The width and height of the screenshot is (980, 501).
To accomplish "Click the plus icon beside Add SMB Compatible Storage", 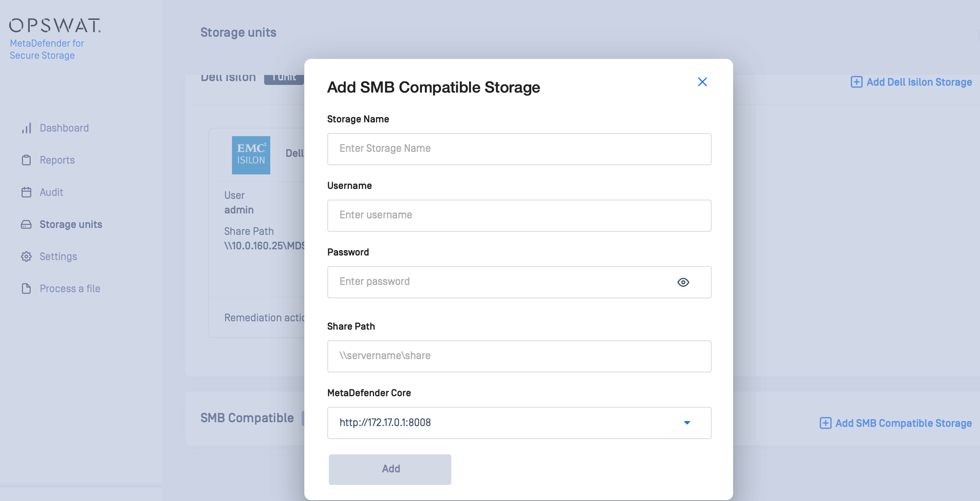I will 825,423.
